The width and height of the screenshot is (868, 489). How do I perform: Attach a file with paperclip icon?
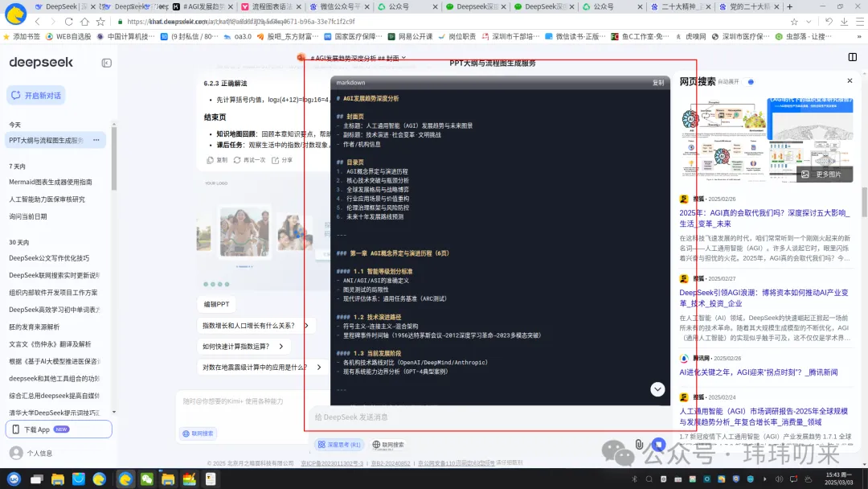tap(640, 444)
